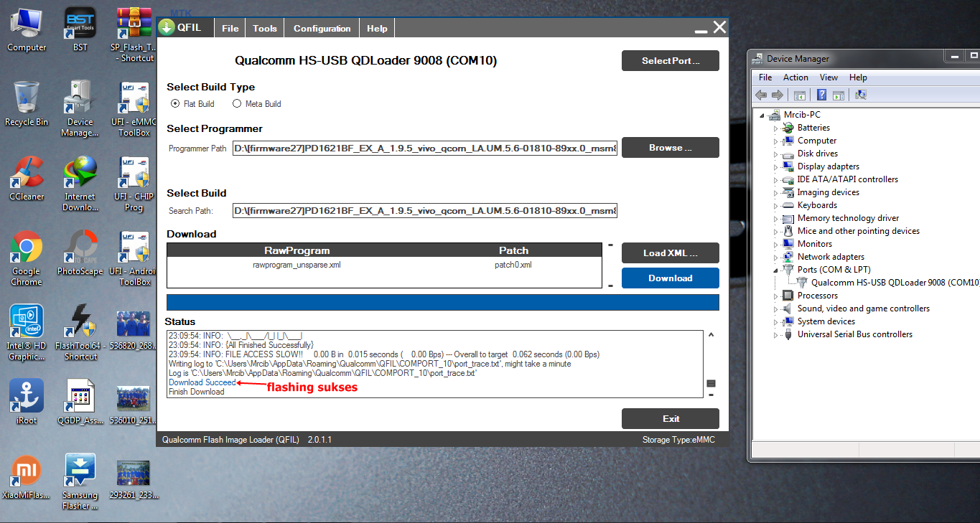Click the Programmer Path field
980x523 pixels.
click(x=424, y=149)
